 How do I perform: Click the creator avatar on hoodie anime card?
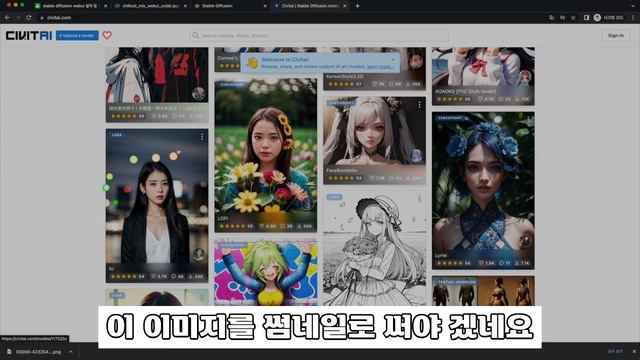(x=199, y=93)
